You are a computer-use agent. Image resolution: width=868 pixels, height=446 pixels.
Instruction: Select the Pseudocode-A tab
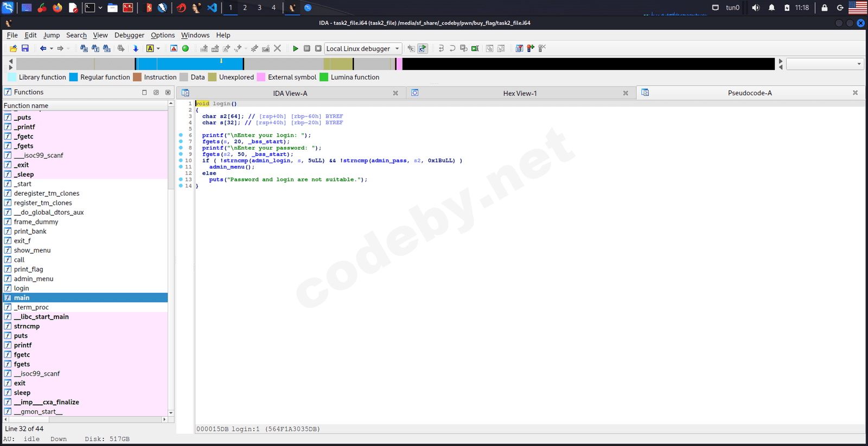coord(750,93)
